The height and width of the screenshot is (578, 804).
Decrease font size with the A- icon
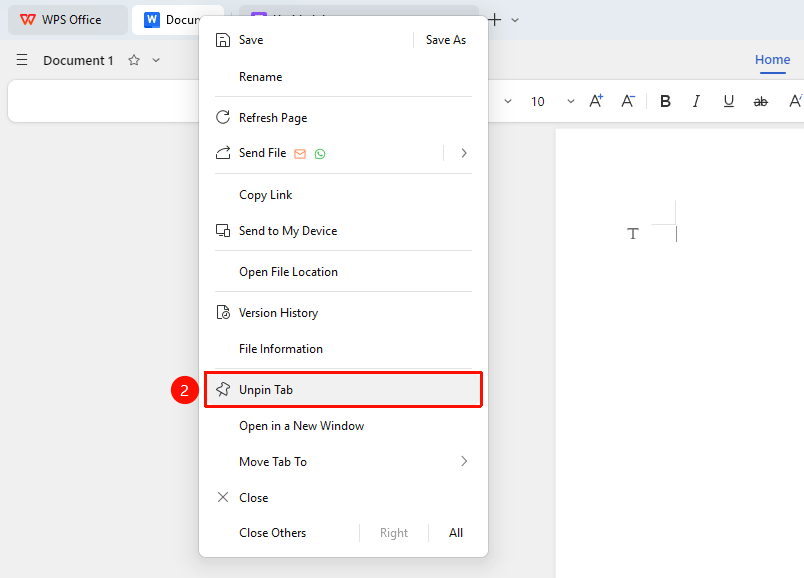pos(628,101)
